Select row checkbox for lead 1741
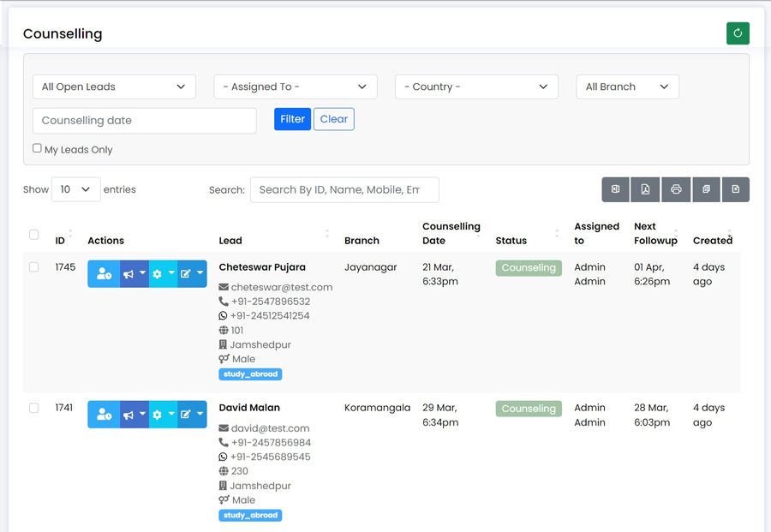This screenshot has width=771, height=532. (x=34, y=408)
